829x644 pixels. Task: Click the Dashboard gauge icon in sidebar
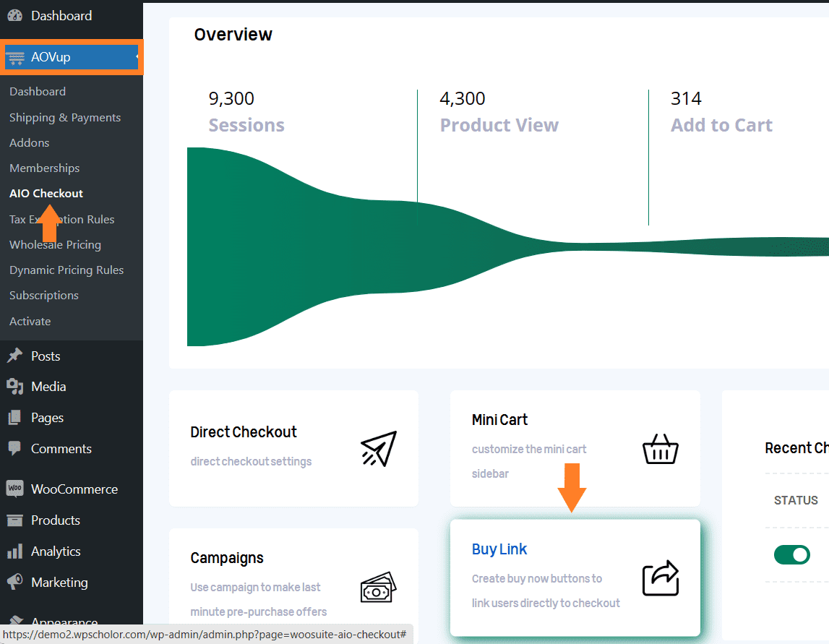point(14,15)
